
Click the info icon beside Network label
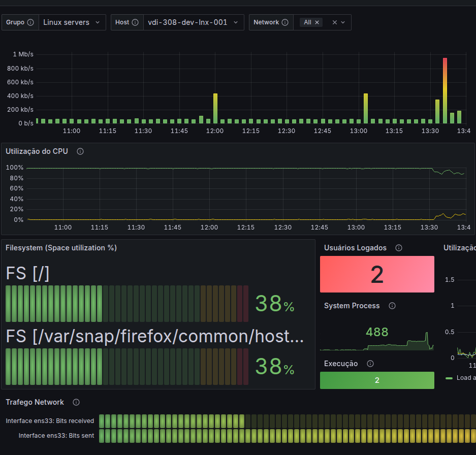point(285,22)
